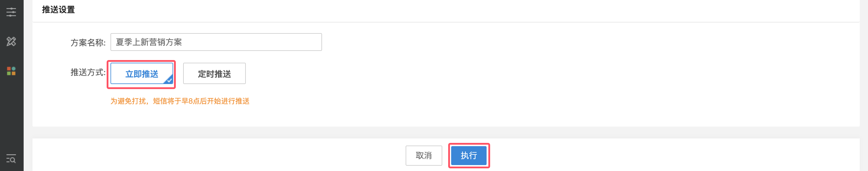868x171 pixels.
Task: Select the 立即推送 push option
Action: (142, 74)
